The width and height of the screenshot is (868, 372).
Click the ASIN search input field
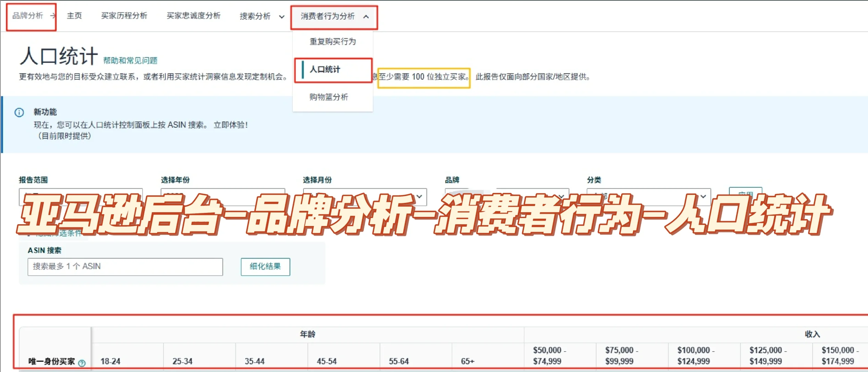pos(125,267)
